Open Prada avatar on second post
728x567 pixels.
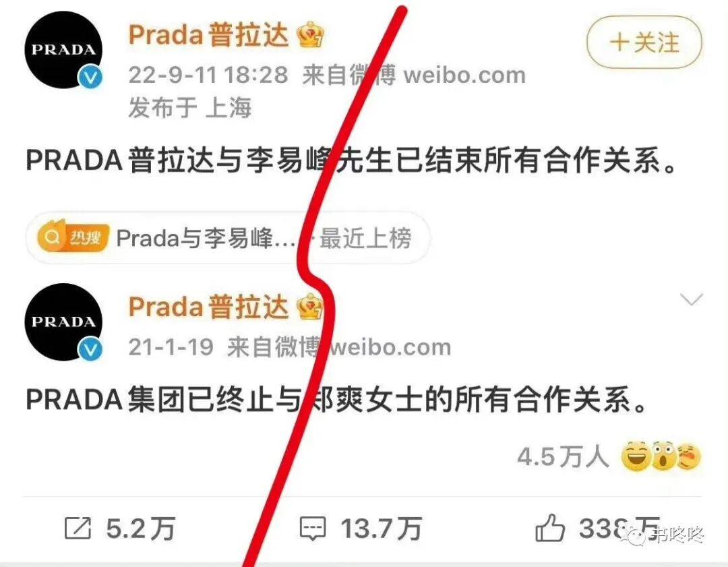[x=63, y=322]
